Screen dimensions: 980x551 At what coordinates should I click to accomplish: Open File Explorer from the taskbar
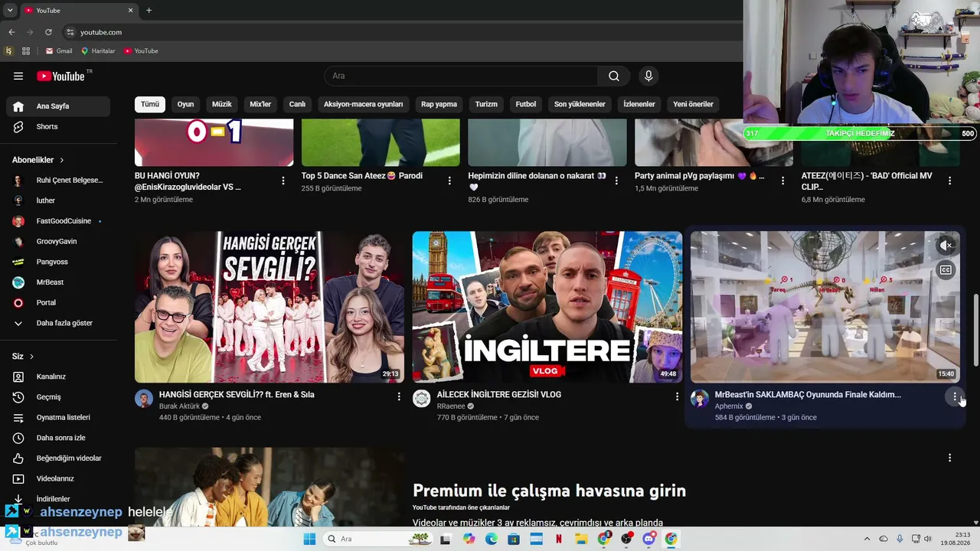coord(581,539)
